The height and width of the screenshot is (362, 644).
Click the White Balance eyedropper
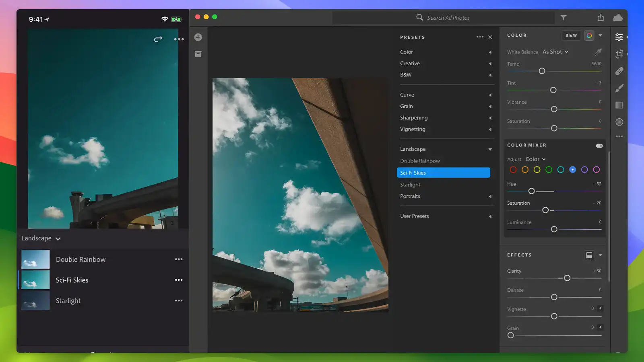pos(597,52)
